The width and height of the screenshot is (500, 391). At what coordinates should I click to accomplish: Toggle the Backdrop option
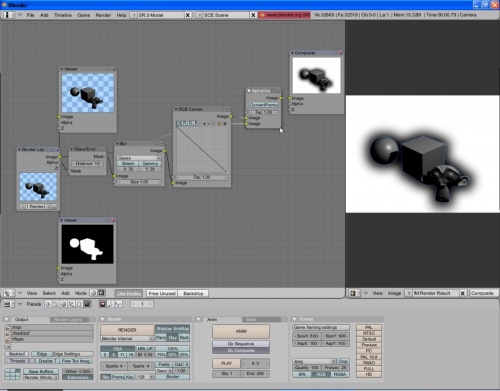(193, 293)
